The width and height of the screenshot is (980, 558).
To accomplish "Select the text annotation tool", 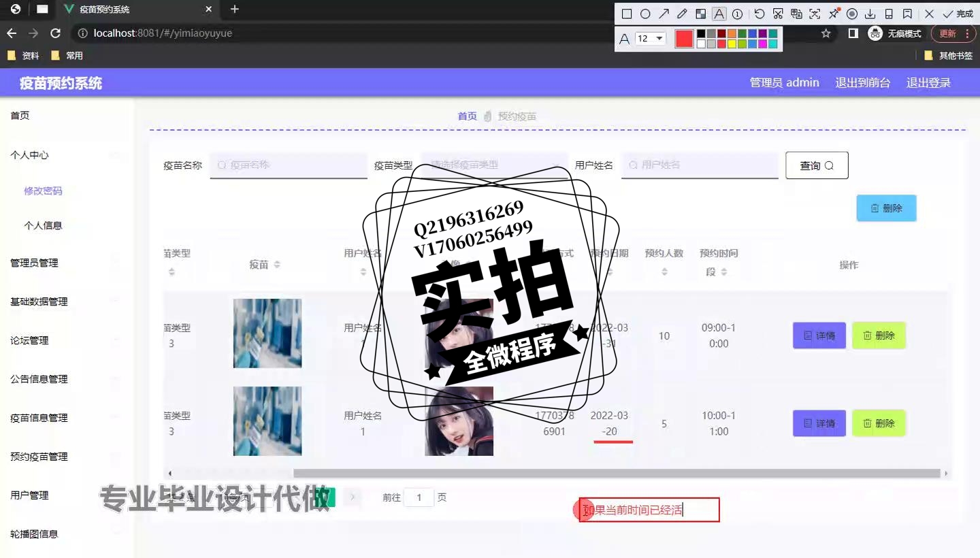I will pyautogui.click(x=719, y=14).
